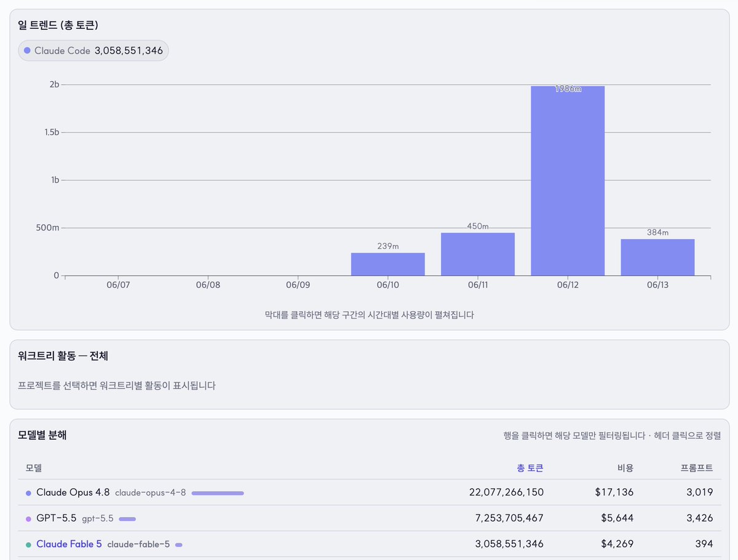The image size is (738, 560).
Task: Toggle the Claude Code legend chip
Action: pyautogui.click(x=93, y=50)
